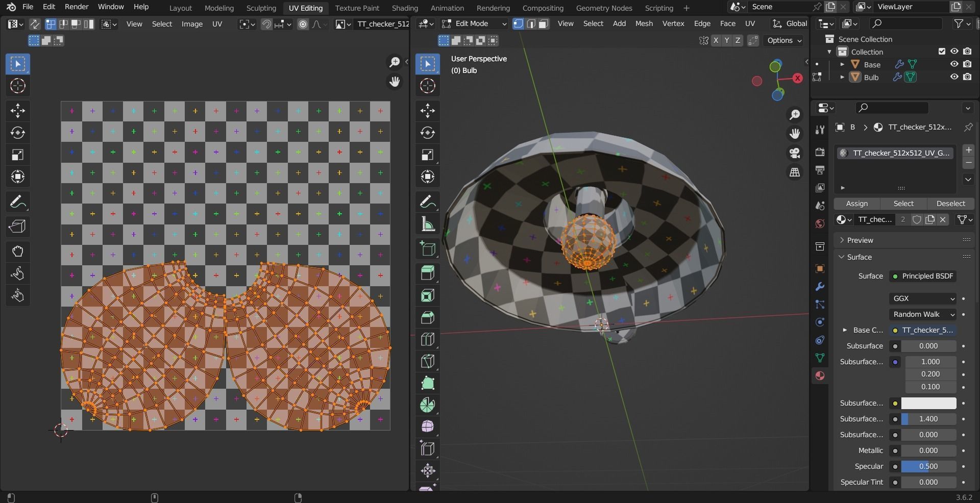
Task: Toggle proportional editing in UV editor
Action: (x=303, y=24)
